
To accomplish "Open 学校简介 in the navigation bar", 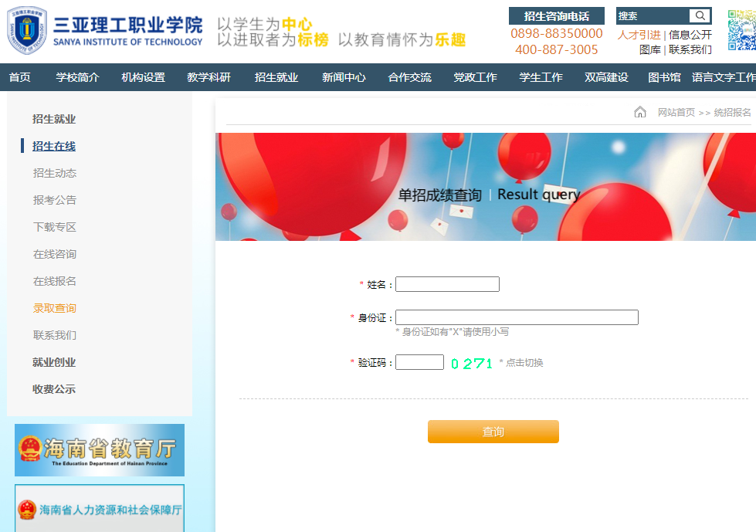I will [77, 77].
